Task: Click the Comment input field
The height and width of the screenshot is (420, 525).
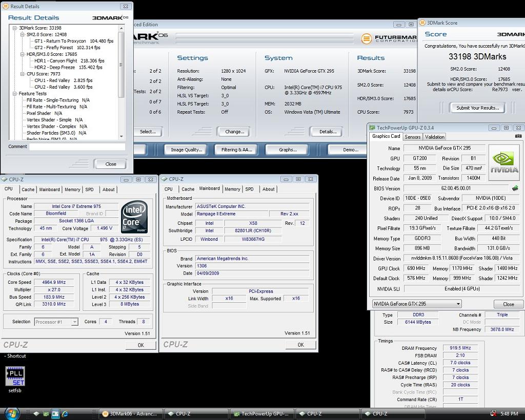Action: pyautogui.click(x=77, y=146)
